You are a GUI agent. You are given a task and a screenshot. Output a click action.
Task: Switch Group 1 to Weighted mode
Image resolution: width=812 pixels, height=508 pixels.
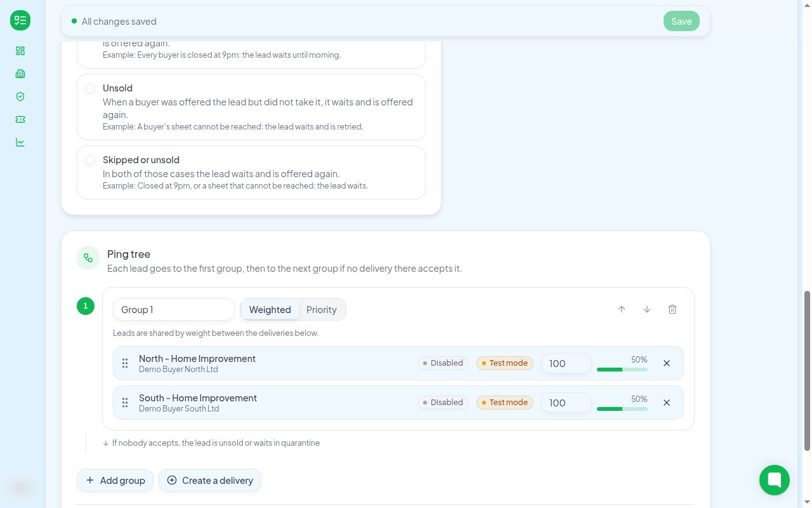(x=270, y=309)
